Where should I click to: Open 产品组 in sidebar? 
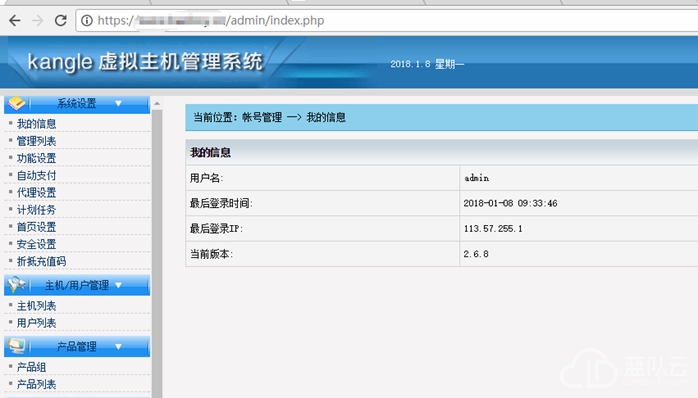31,367
